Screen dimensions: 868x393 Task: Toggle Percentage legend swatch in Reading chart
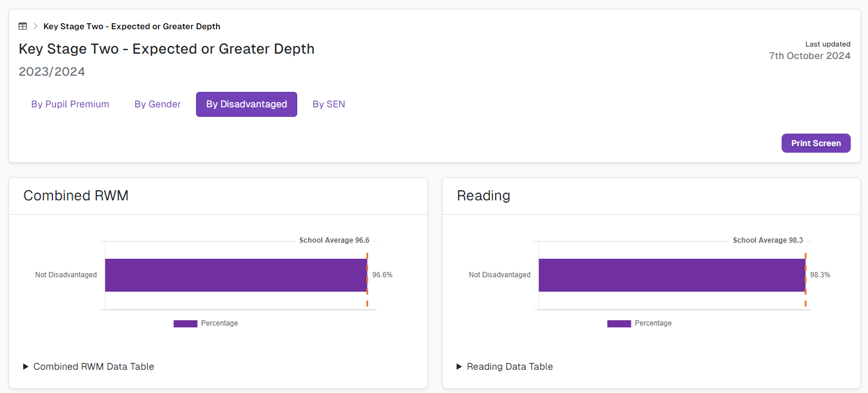click(x=619, y=323)
